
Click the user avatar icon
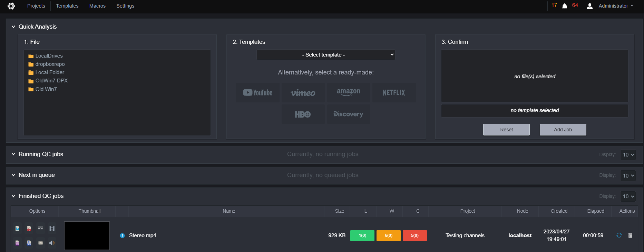pos(590,6)
